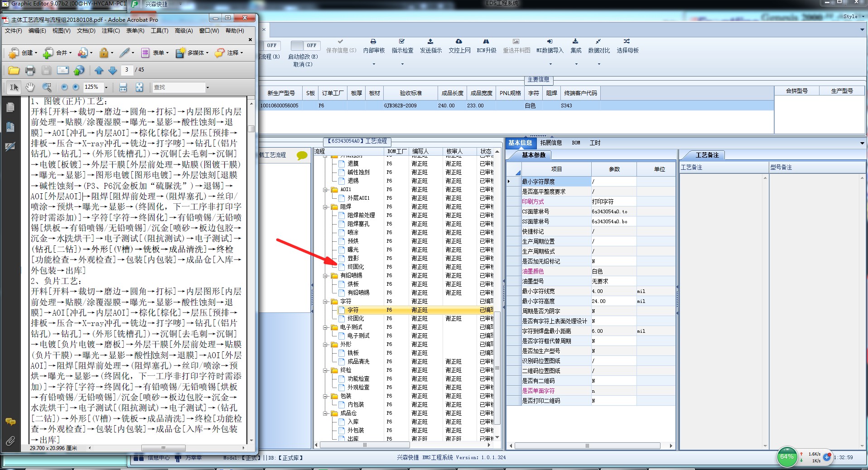Open the 文件(F) menu in Acrobat
The width and height of the screenshot is (868, 470).
(x=13, y=31)
